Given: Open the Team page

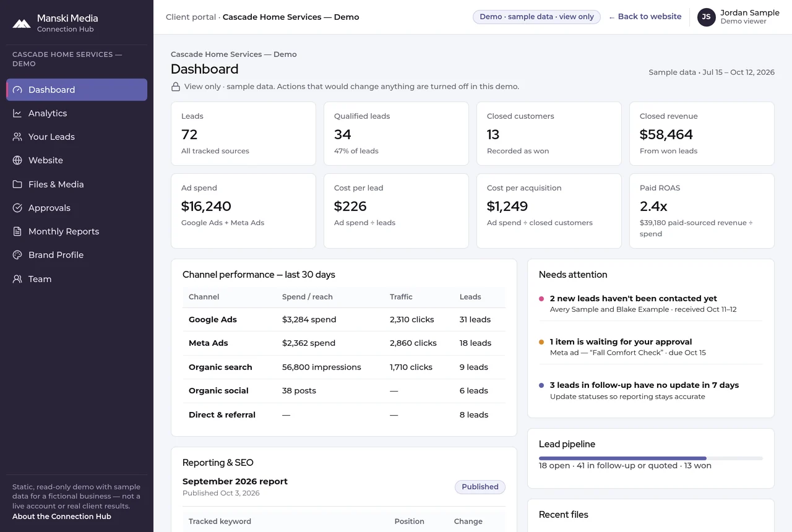Looking at the screenshot, I should (x=77, y=279).
